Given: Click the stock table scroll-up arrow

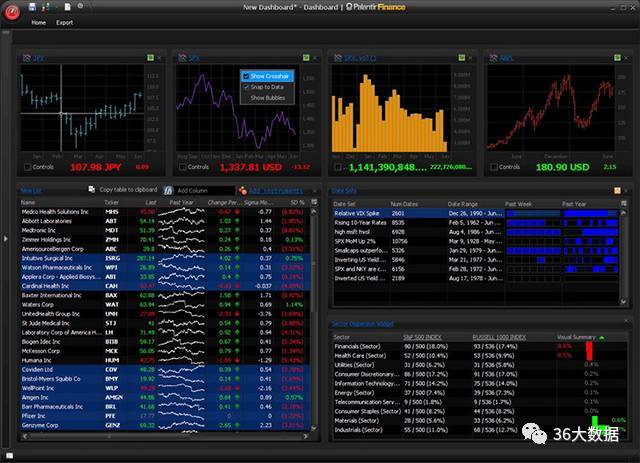Looking at the screenshot, I should (x=314, y=211).
